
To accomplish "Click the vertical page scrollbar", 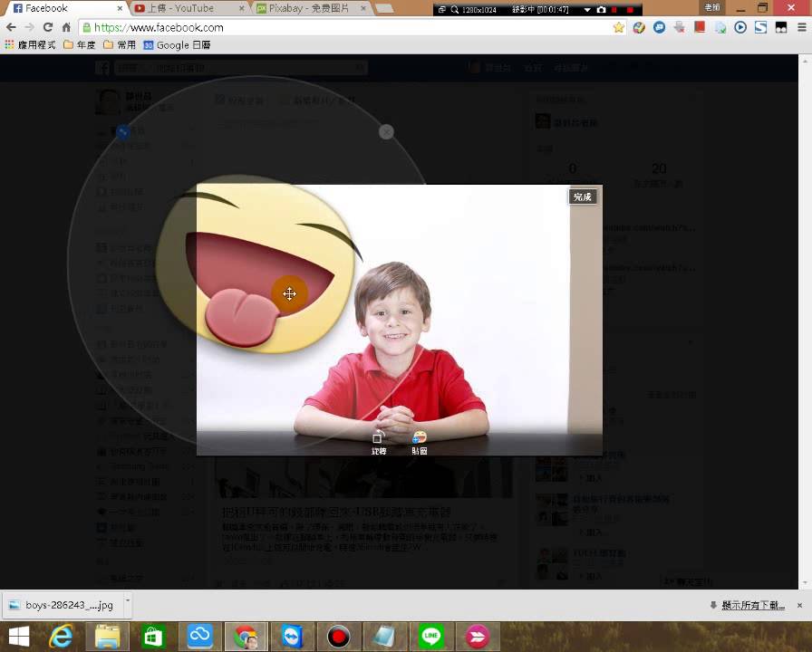I will [804, 321].
